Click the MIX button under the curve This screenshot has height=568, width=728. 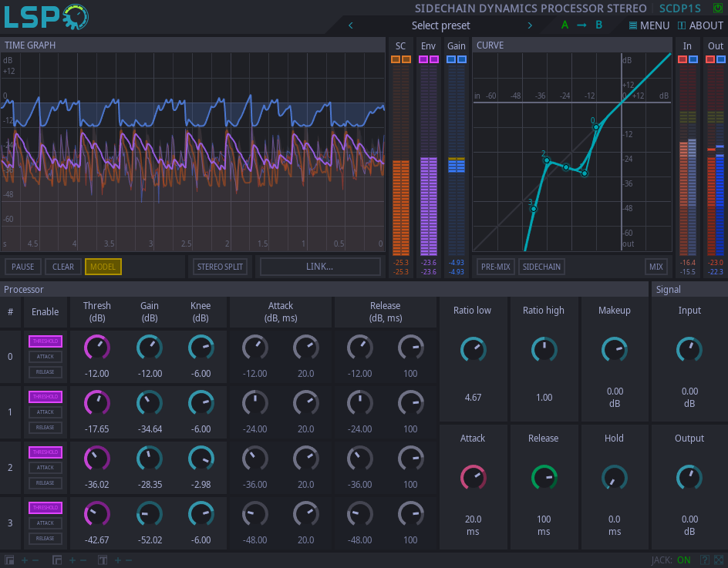click(656, 267)
